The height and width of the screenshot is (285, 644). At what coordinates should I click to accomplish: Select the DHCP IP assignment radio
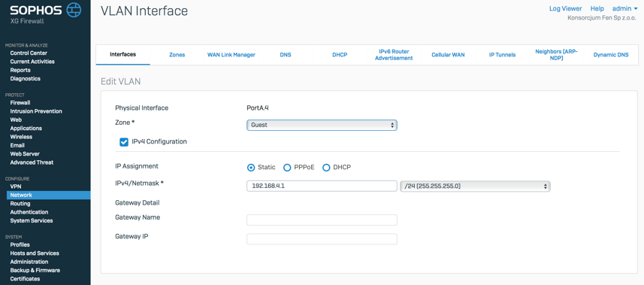(x=327, y=168)
